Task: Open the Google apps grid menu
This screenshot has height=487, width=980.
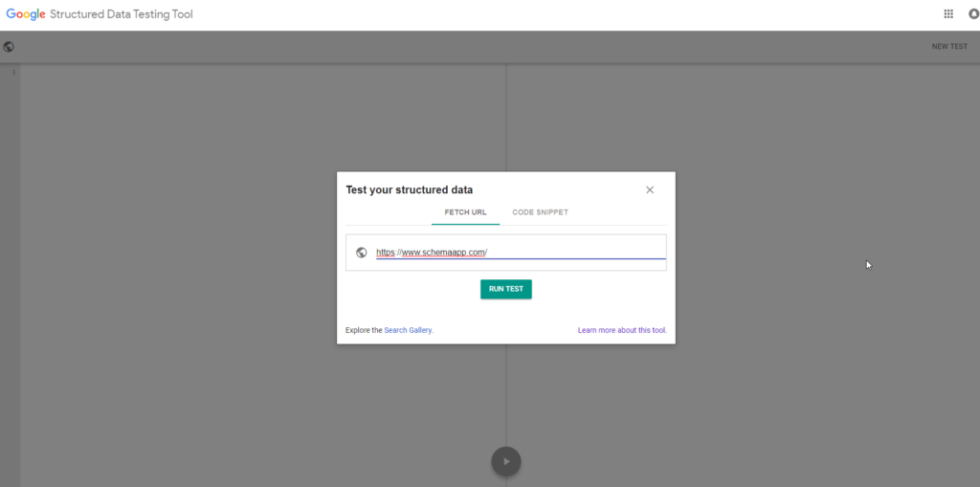Action: pyautogui.click(x=948, y=14)
